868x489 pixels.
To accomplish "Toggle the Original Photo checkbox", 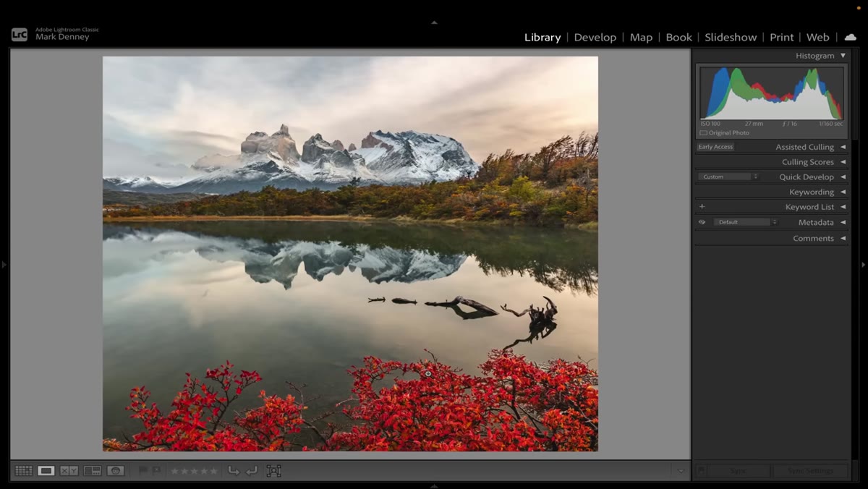I will (704, 133).
